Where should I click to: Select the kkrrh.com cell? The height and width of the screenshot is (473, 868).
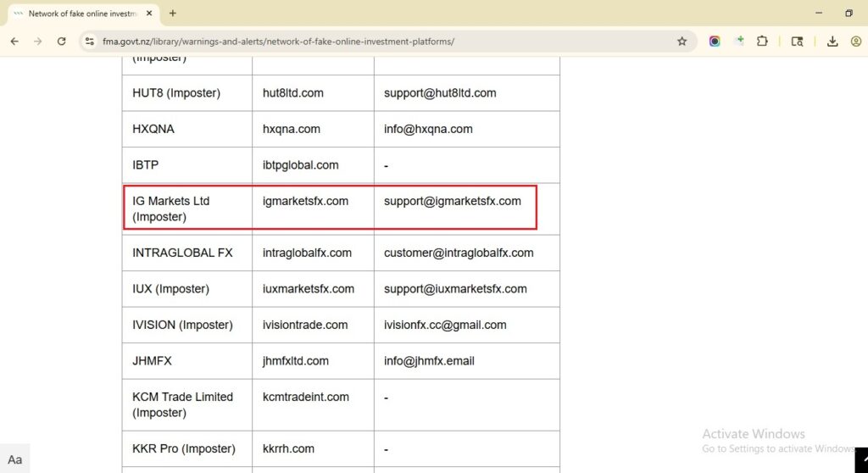coord(313,448)
